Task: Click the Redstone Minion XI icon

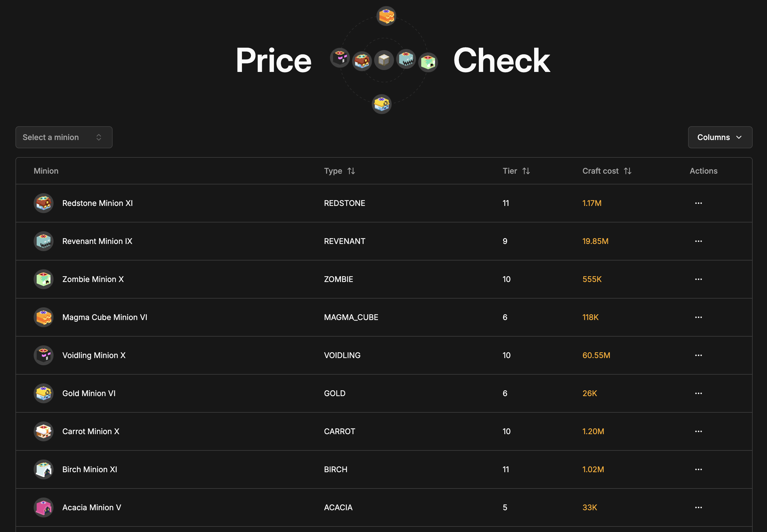Action: point(43,203)
